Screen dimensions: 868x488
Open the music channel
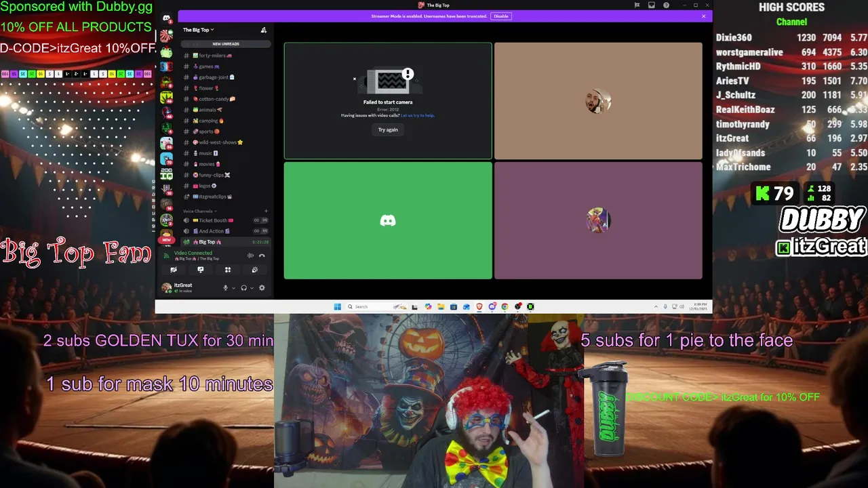click(225, 153)
